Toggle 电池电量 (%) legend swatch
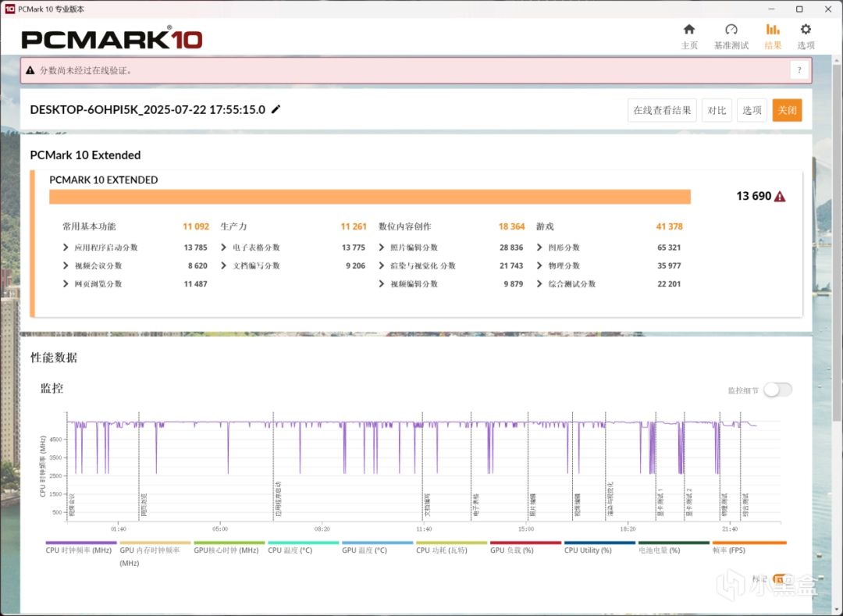This screenshot has height=616, width=843. tap(674, 543)
